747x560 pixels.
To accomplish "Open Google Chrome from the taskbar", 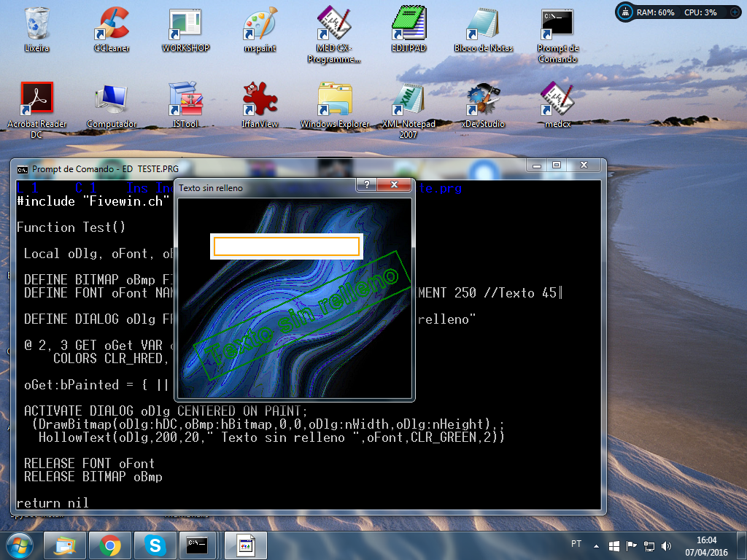I will coord(110,545).
